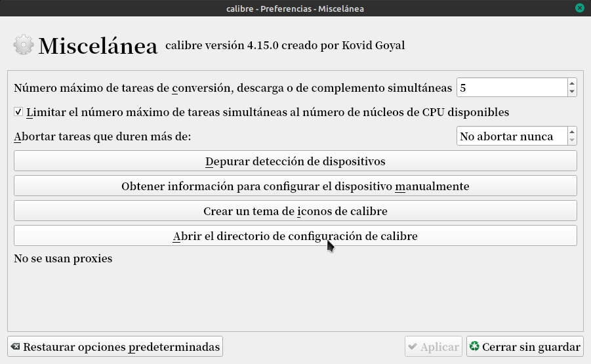
Task: Click Restaurar opciones predeterminadas button
Action: [x=115, y=346]
